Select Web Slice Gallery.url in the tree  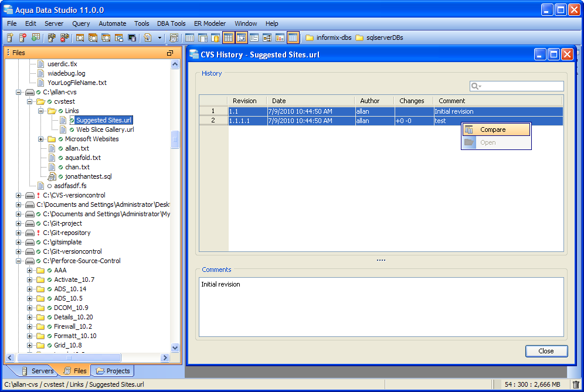point(105,129)
